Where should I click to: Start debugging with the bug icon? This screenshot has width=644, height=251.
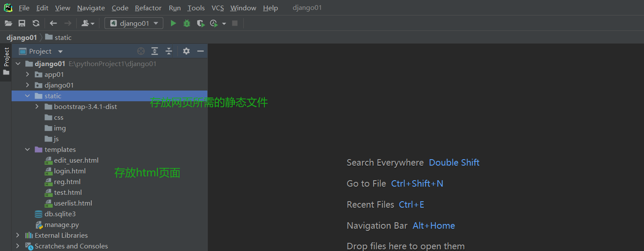tap(187, 23)
